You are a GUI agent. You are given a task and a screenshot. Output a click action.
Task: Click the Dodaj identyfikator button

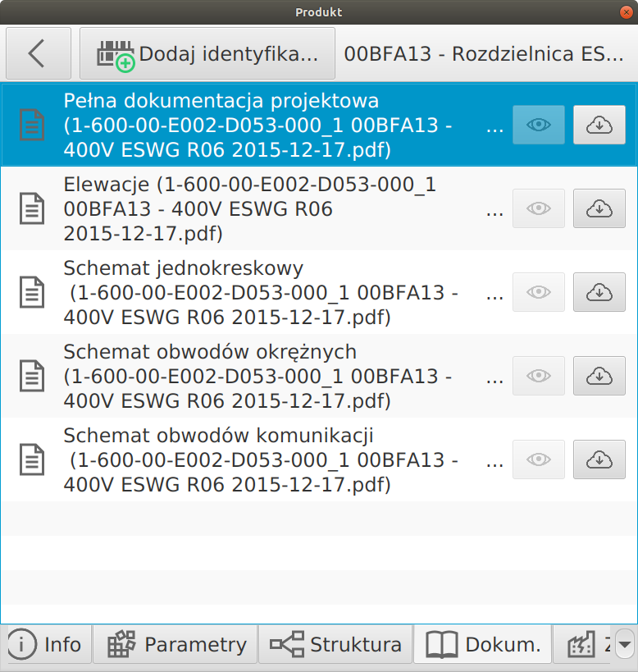click(207, 53)
